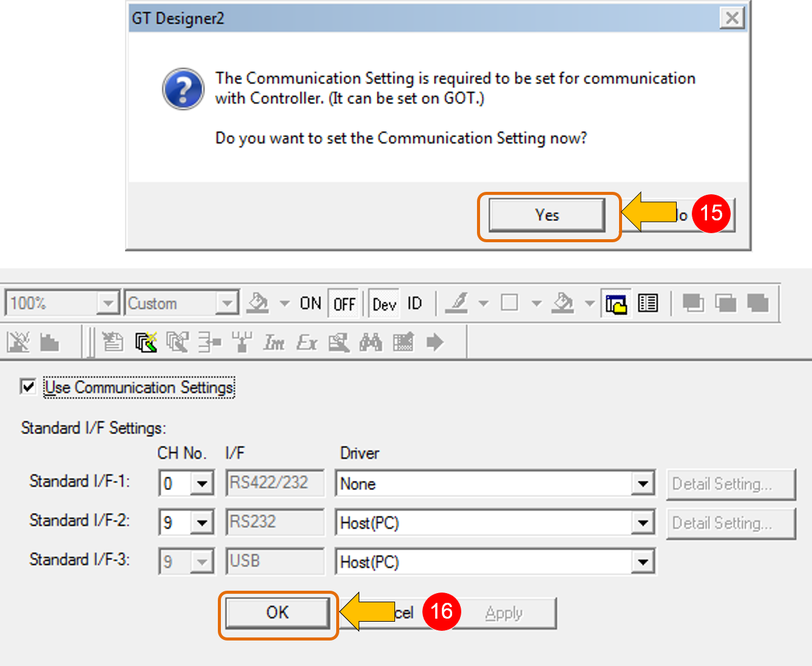Open arrow next to square shape icon

[x=536, y=303]
